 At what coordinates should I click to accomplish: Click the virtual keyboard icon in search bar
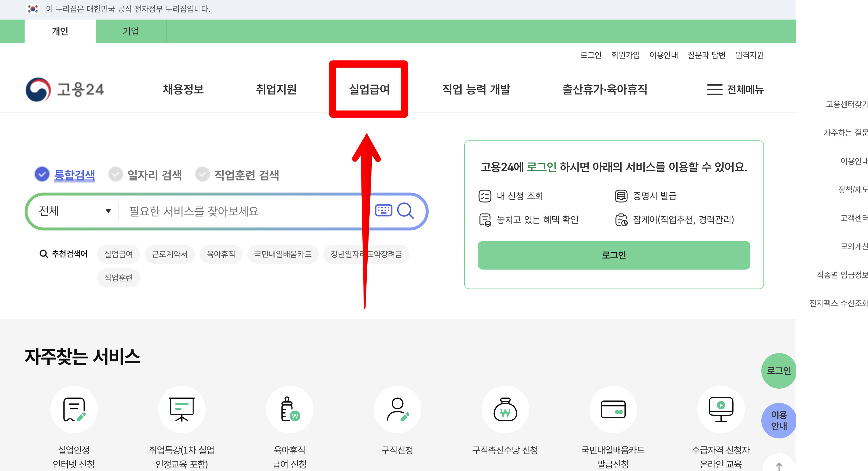pos(383,211)
